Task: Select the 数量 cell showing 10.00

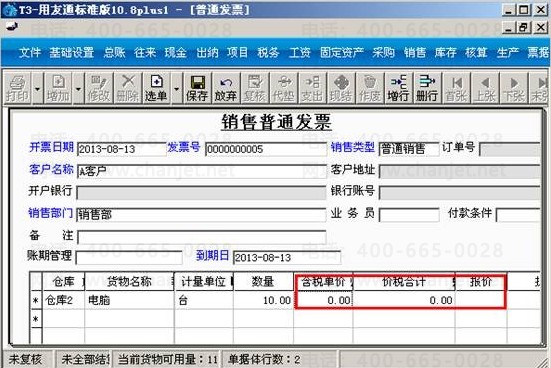Action: point(263,301)
